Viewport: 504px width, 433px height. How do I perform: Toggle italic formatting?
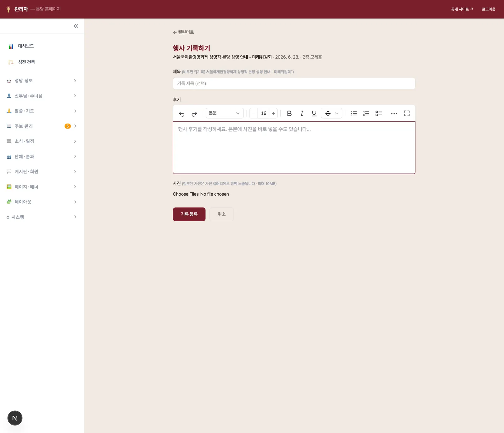click(302, 113)
